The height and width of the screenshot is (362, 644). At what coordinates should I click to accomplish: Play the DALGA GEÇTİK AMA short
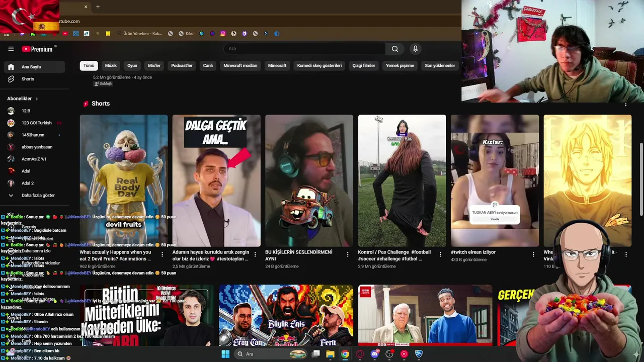[x=216, y=180]
